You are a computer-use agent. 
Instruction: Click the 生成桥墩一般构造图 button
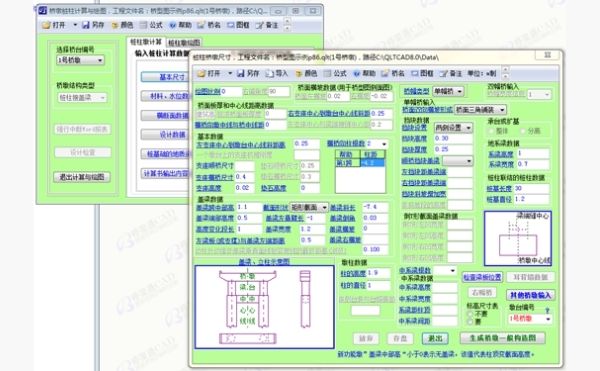pos(503,338)
